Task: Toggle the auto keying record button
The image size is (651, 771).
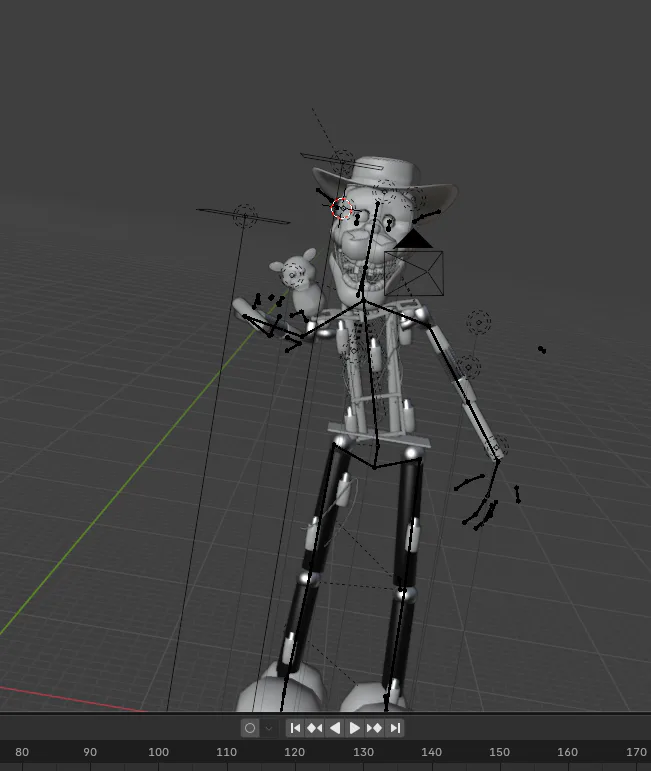Action: coord(250,728)
